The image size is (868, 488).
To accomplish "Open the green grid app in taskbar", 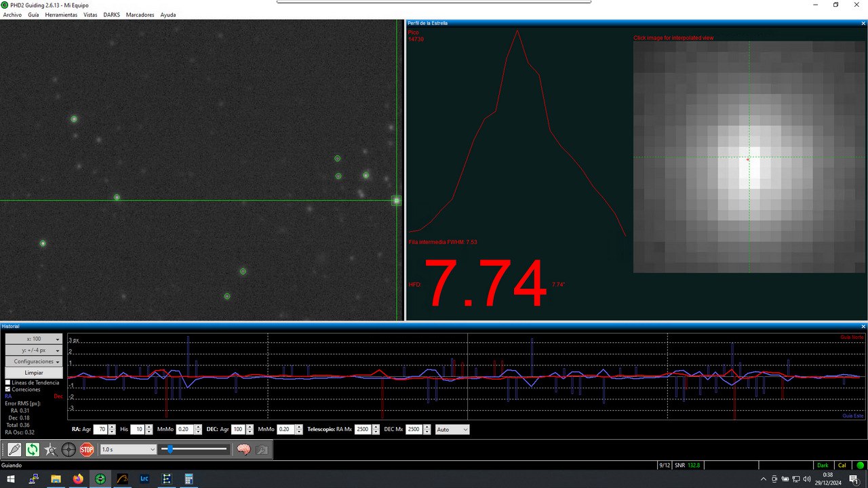I will coord(167,479).
